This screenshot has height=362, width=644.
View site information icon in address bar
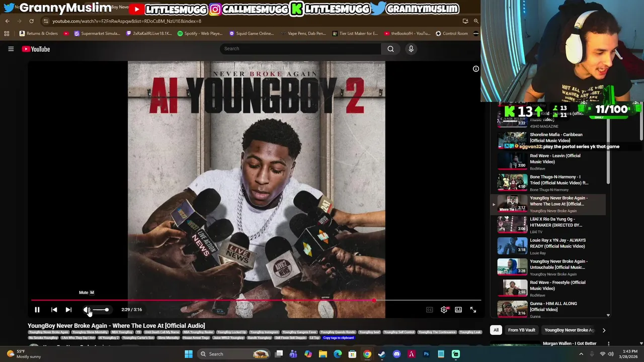(x=45, y=21)
